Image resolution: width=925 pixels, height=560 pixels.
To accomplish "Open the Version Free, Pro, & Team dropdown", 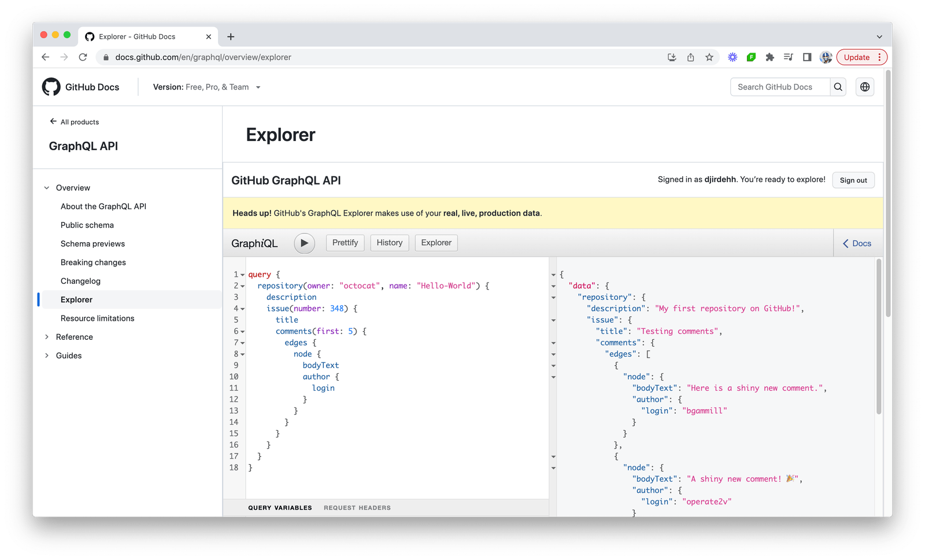I will click(x=207, y=87).
